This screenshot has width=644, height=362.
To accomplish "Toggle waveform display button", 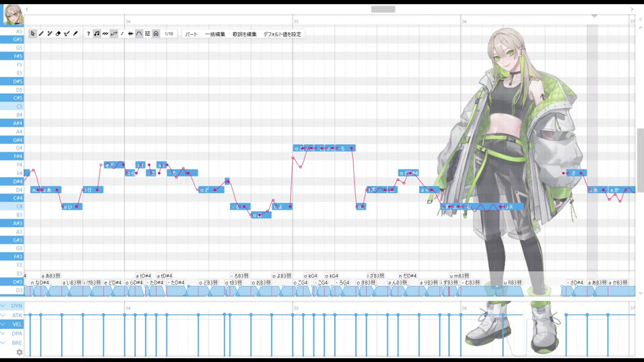I will tap(131, 34).
